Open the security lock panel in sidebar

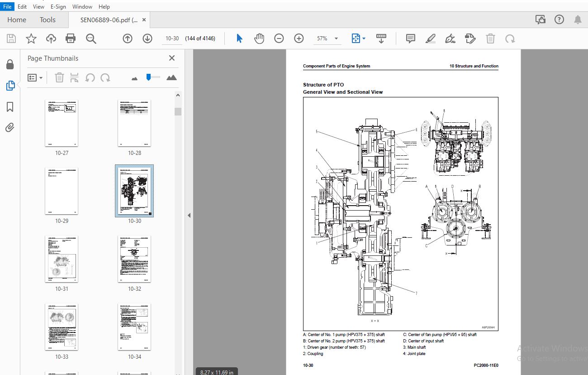pos(10,64)
